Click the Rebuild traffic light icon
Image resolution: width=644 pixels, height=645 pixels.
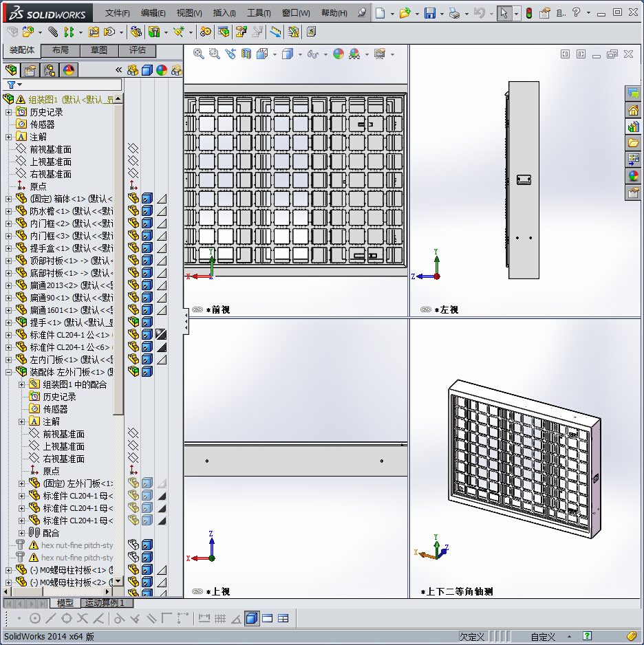pyautogui.click(x=529, y=13)
